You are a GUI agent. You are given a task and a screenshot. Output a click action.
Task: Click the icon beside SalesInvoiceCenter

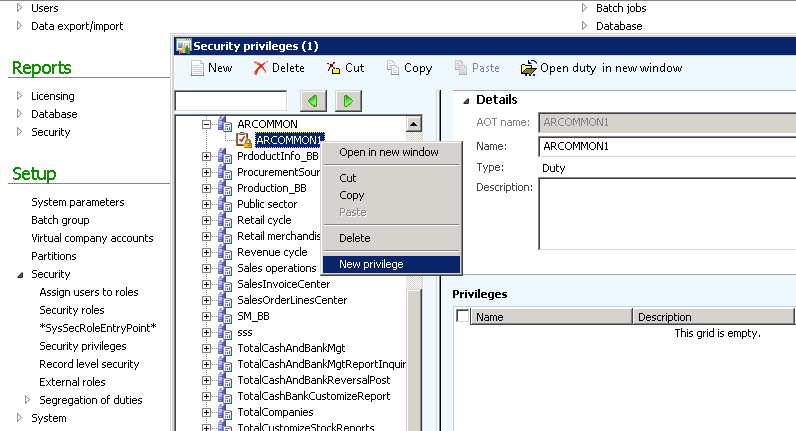tap(225, 284)
